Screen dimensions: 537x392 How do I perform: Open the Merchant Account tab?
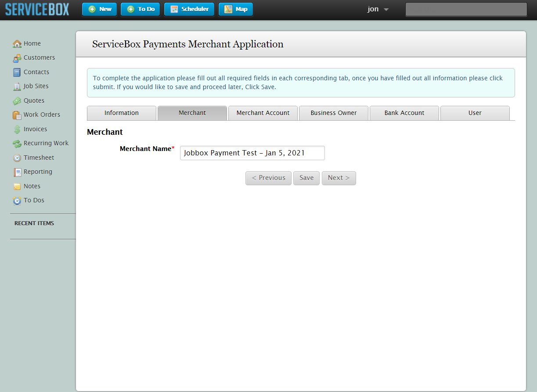(x=263, y=113)
